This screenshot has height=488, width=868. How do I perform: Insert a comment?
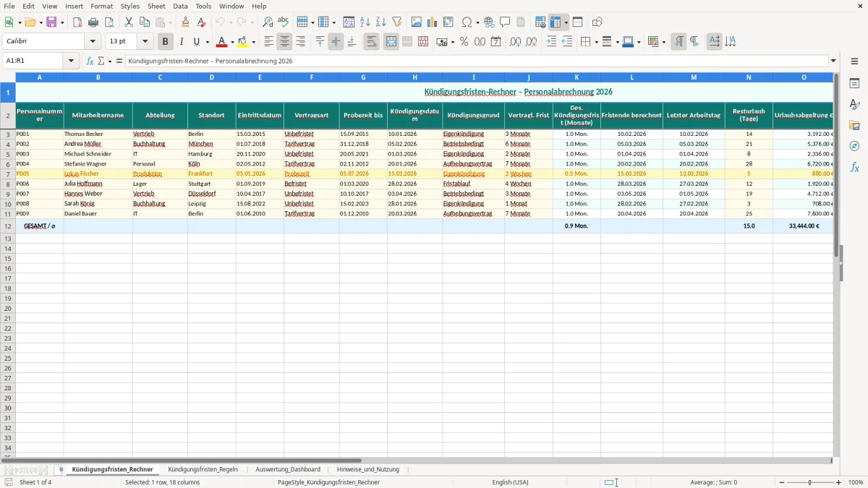point(505,22)
